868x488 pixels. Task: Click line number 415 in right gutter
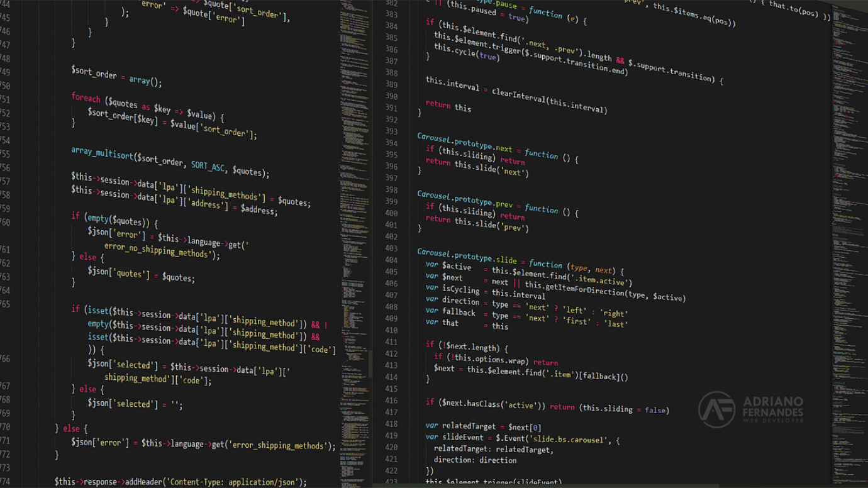391,389
